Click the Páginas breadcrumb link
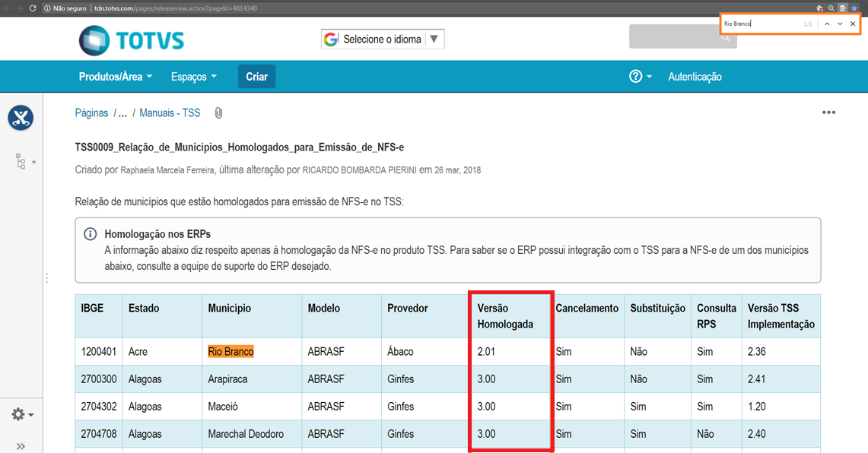The image size is (868, 453). pyautogui.click(x=91, y=112)
